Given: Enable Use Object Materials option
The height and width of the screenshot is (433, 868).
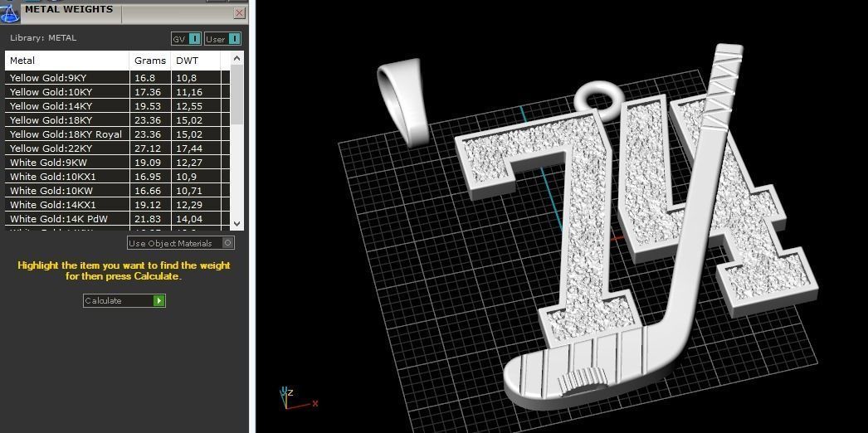Looking at the screenshot, I should point(181,243).
